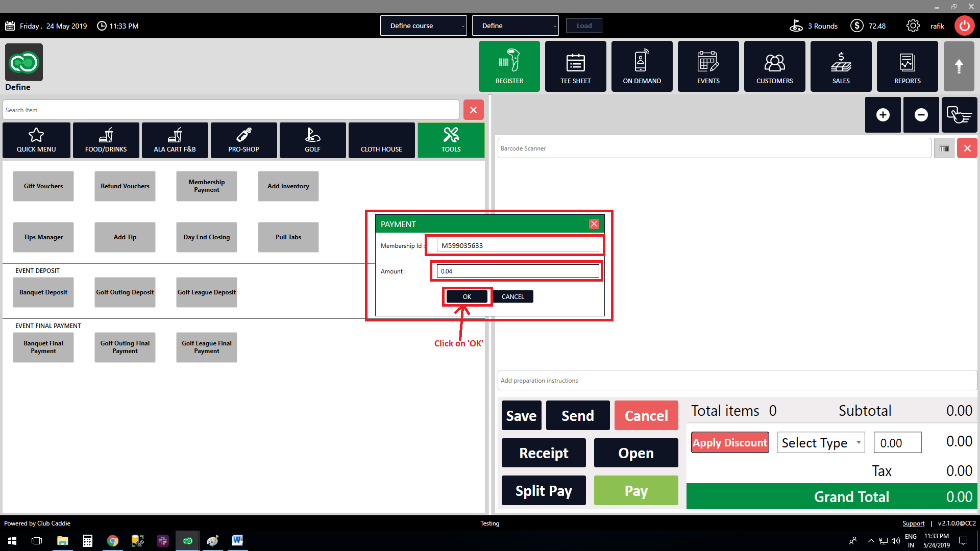Screen dimensions: 980x551
Task: Open Chrome from the Windows taskbar
Action: click(112, 541)
